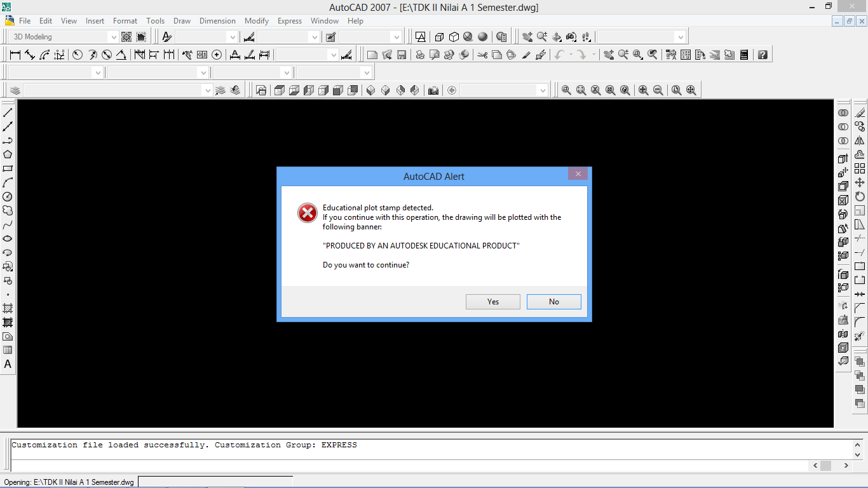868x488 pixels.
Task: Select the Multiline Text tool
Action: click(8, 364)
